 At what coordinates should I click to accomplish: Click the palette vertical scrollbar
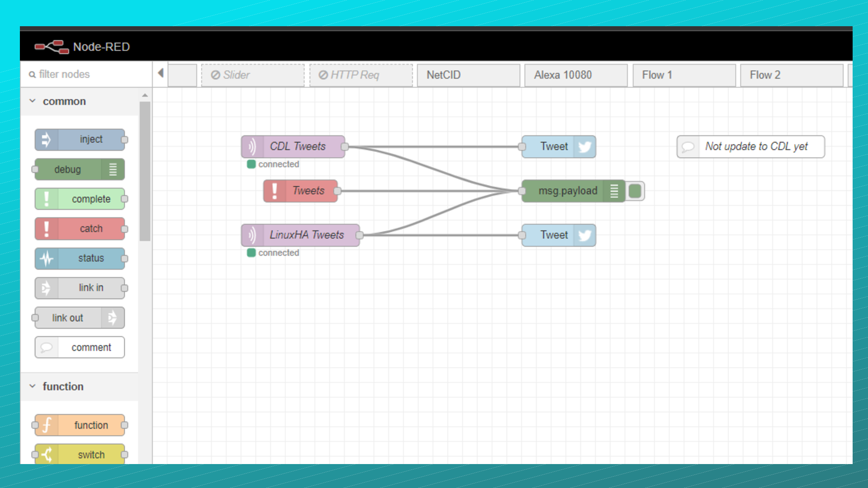(145, 172)
